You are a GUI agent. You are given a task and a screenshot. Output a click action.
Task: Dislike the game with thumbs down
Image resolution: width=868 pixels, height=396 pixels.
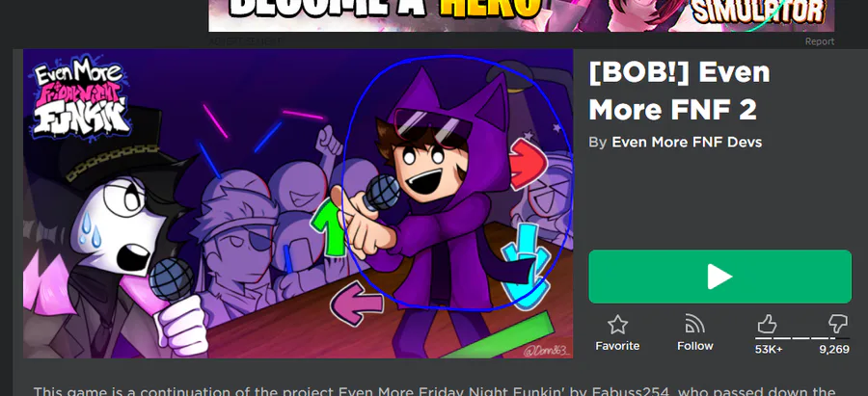click(837, 324)
